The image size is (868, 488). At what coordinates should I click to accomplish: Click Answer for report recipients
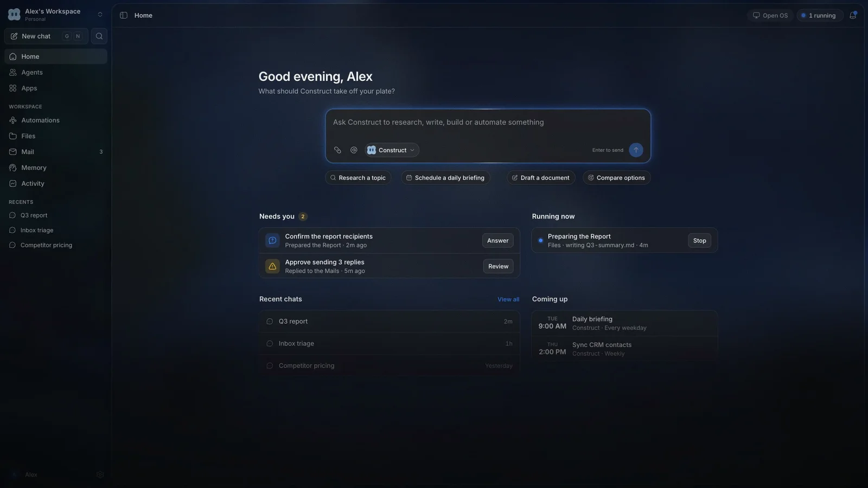[x=497, y=241]
